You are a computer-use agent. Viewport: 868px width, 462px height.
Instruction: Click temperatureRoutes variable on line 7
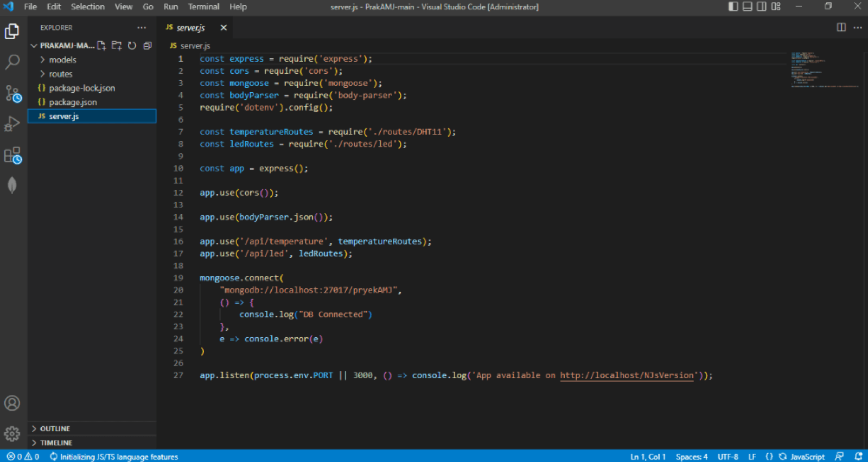(x=271, y=132)
